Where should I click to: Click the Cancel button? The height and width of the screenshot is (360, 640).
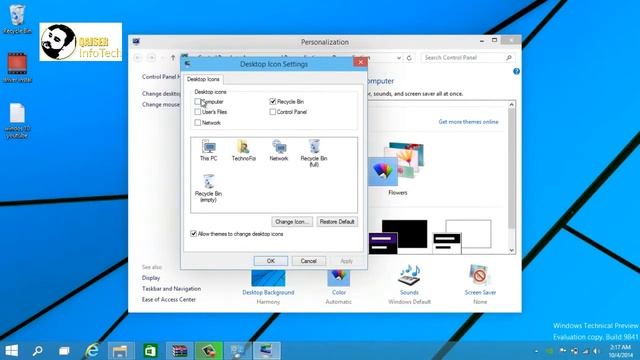point(309,261)
